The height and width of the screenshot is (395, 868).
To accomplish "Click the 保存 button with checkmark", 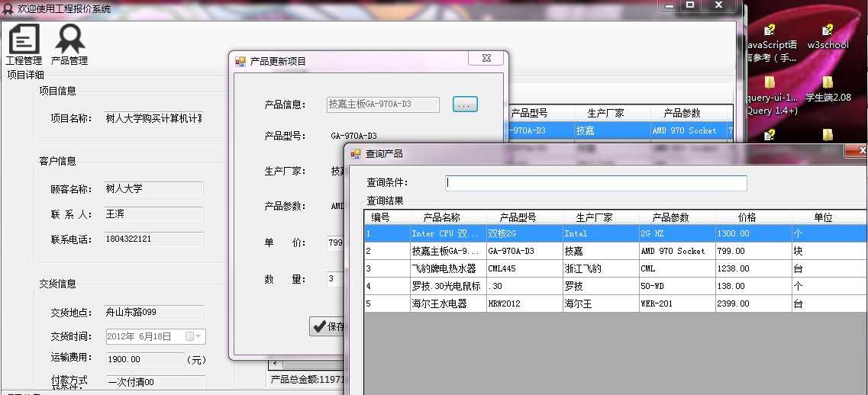I will point(328,326).
